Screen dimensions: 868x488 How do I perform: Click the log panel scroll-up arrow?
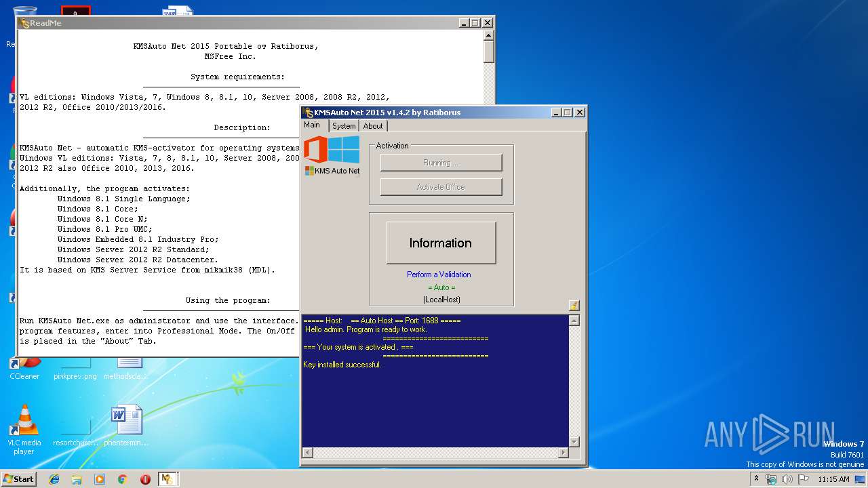tap(574, 321)
